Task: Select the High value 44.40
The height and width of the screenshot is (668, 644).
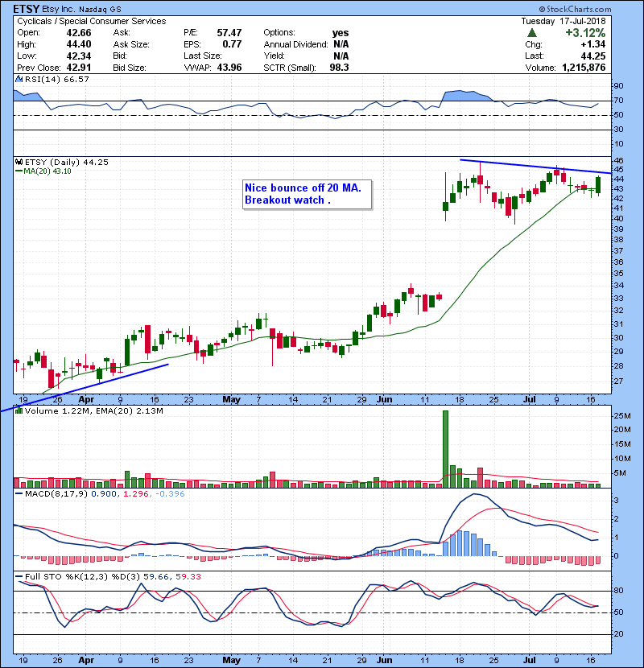Action: (79, 44)
